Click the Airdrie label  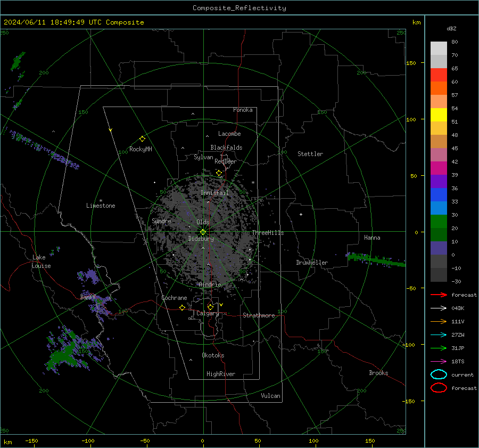click(x=210, y=284)
